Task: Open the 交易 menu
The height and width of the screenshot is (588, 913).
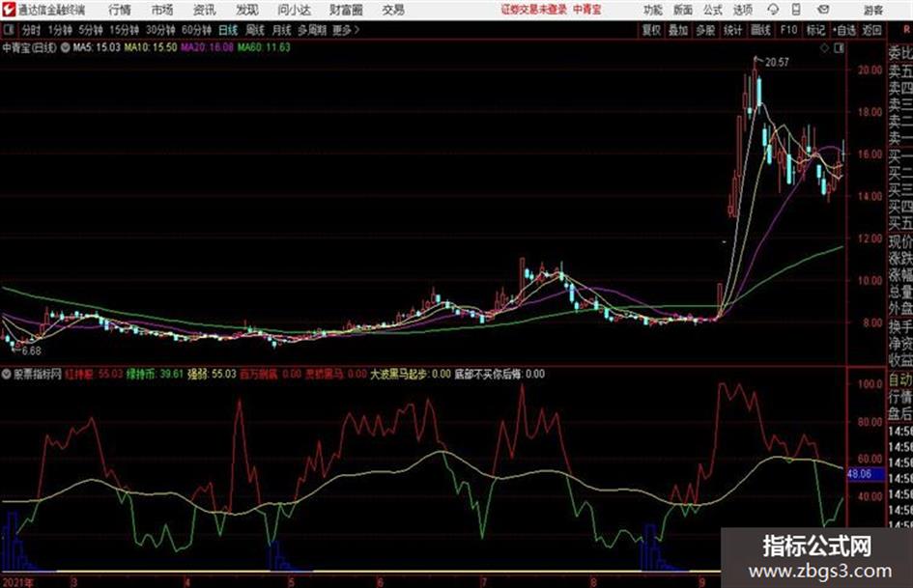Action: coord(393,10)
